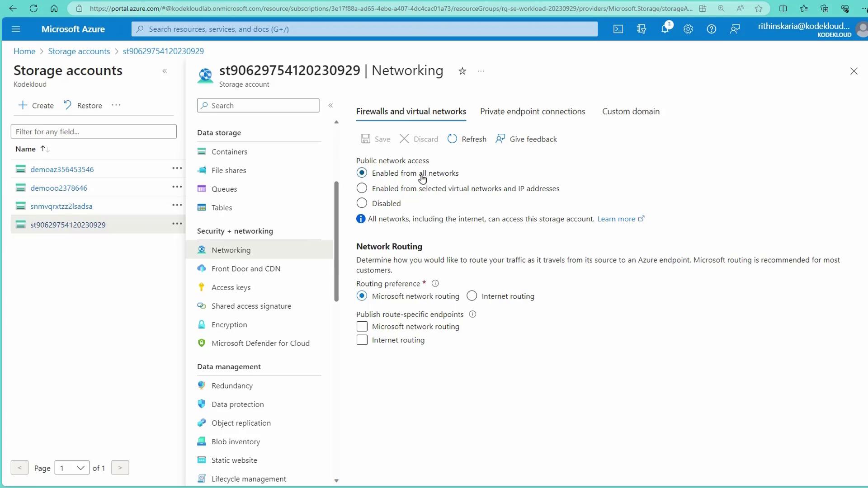Favorite this resource with star icon
Screen dimensions: 868x488
tap(462, 71)
